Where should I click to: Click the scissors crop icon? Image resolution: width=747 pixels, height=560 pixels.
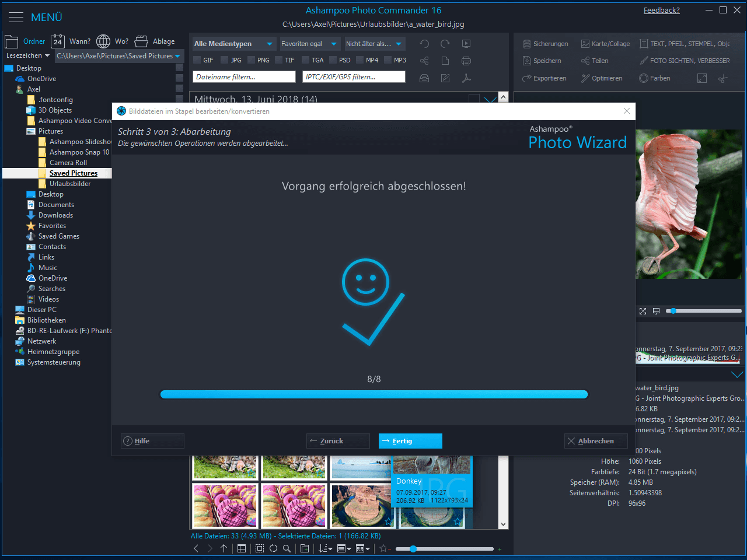(x=723, y=78)
